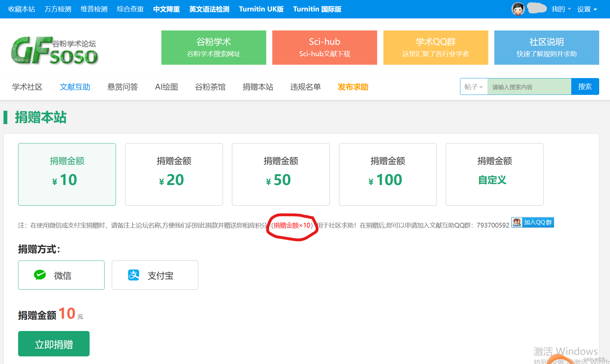Select 支付宝 as payment method
Image resolution: width=610 pixels, height=364 pixels.
point(155,275)
